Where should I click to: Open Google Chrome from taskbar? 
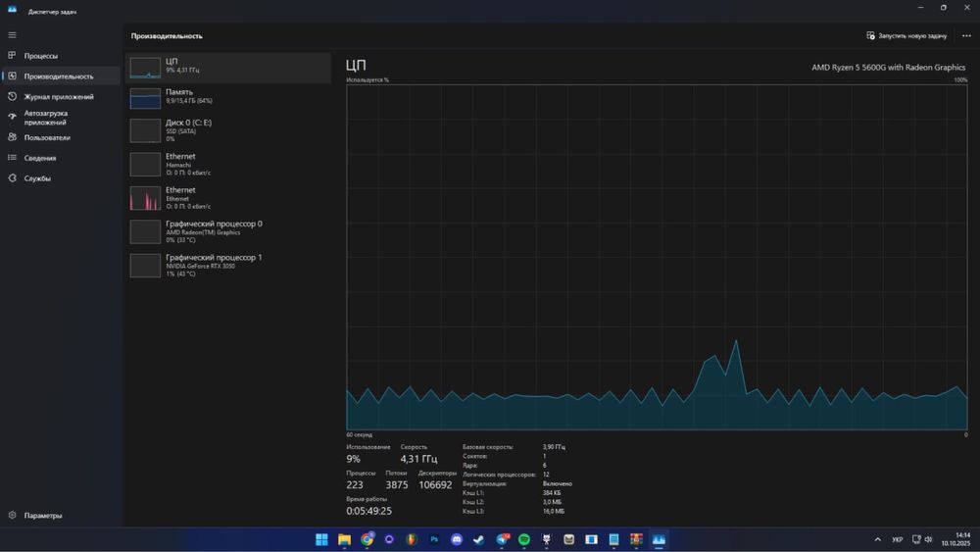367,539
